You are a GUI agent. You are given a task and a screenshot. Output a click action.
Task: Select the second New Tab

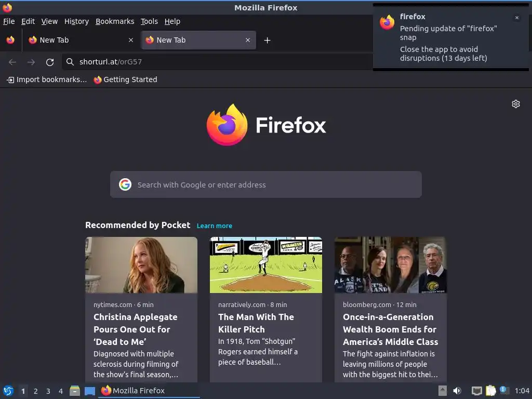pos(198,40)
